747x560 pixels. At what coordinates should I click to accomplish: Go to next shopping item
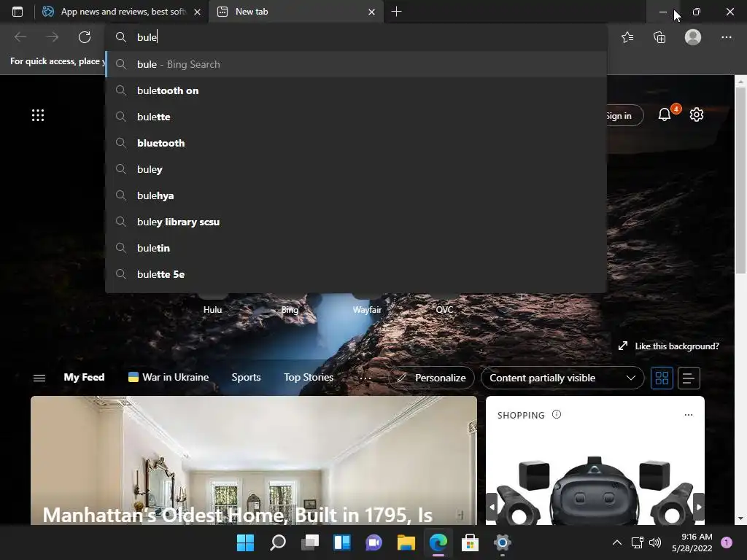698,507
